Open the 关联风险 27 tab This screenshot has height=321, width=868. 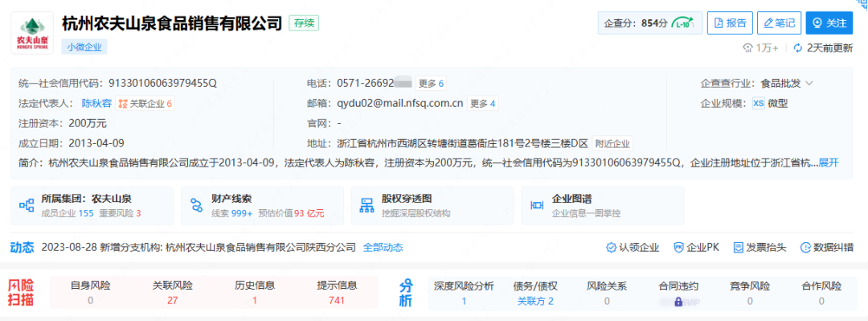tap(172, 294)
